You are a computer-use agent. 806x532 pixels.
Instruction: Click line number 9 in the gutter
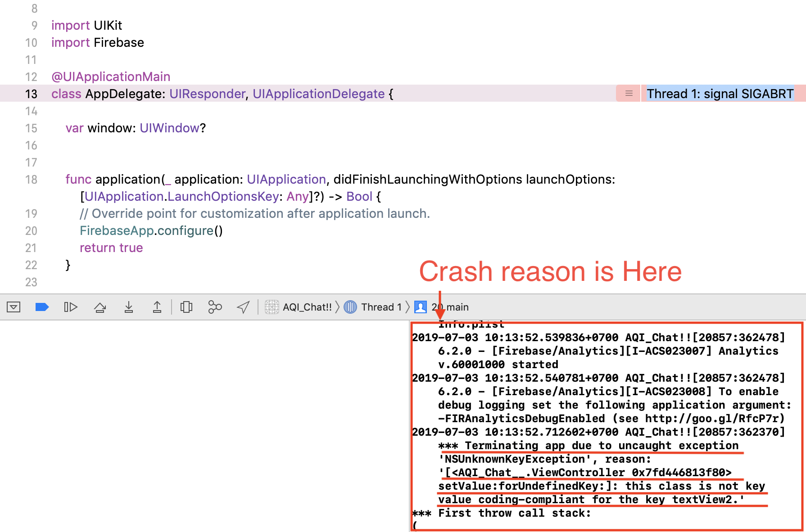pyautogui.click(x=34, y=26)
